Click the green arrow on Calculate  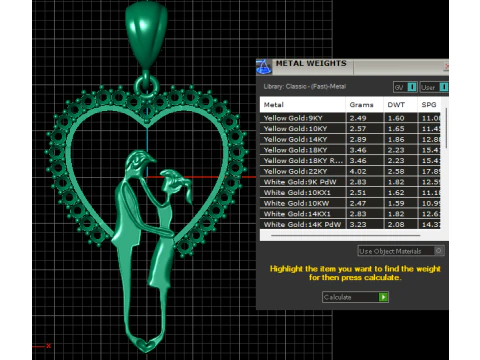pyautogui.click(x=383, y=297)
